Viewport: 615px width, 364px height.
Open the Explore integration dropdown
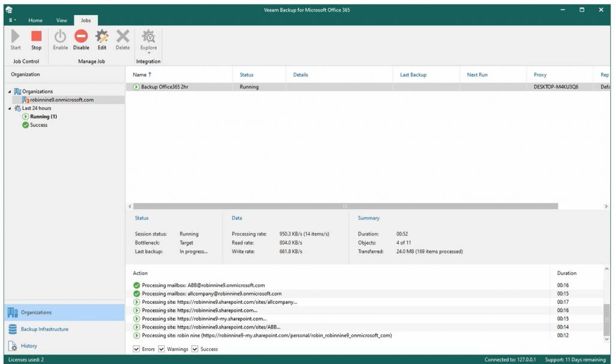[x=148, y=41]
